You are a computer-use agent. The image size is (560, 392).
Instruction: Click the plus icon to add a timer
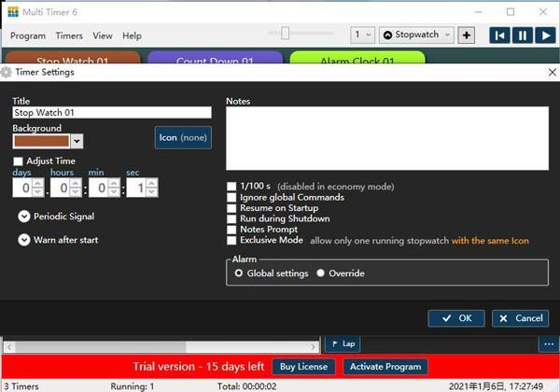pyautogui.click(x=467, y=35)
